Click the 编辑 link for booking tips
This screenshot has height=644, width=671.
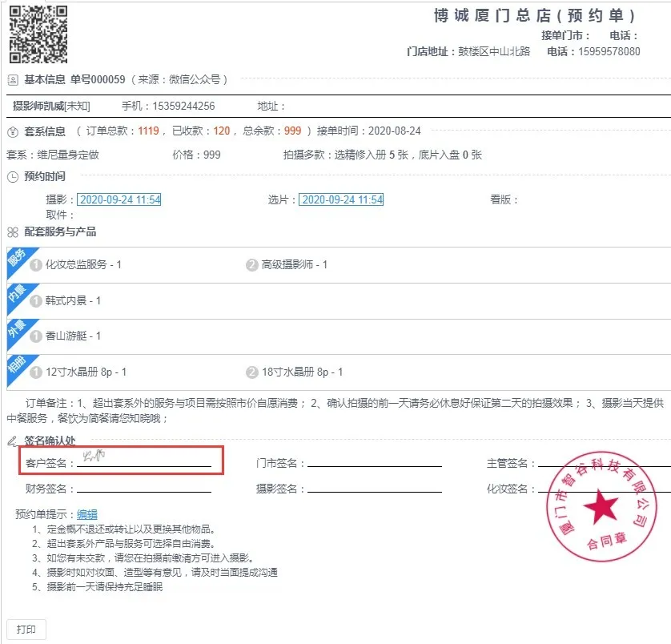(x=87, y=514)
